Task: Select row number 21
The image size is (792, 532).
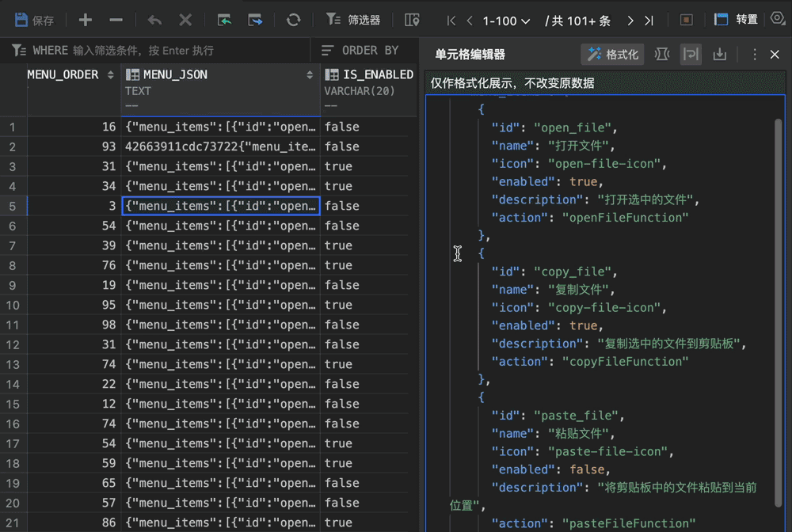Action: pyautogui.click(x=12, y=523)
